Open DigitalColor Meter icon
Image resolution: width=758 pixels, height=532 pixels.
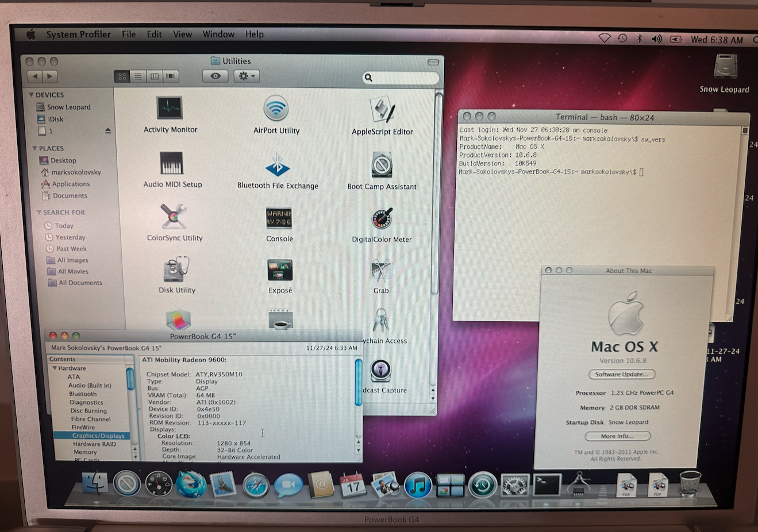(382, 219)
